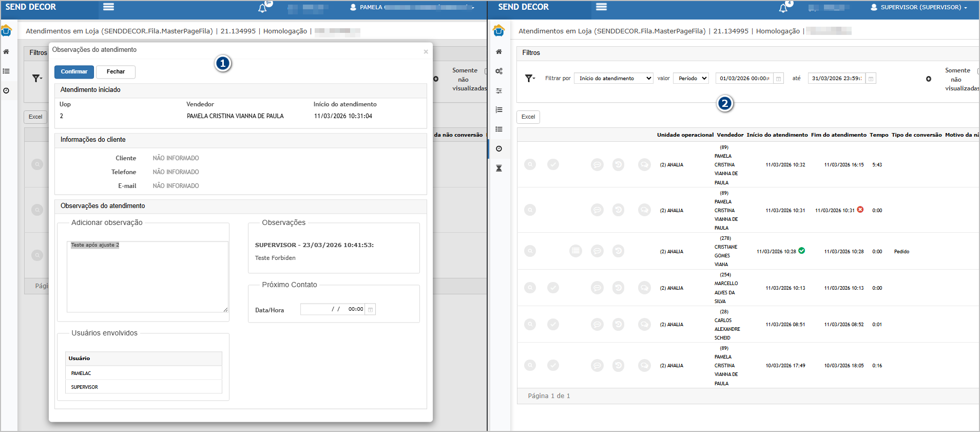Click Fechar to dismiss the observations dialog
This screenshot has width=980, height=432.
[116, 72]
